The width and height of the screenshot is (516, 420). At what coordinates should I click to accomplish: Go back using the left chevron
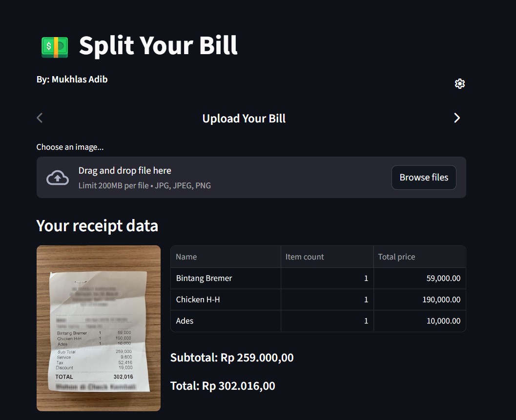click(39, 118)
